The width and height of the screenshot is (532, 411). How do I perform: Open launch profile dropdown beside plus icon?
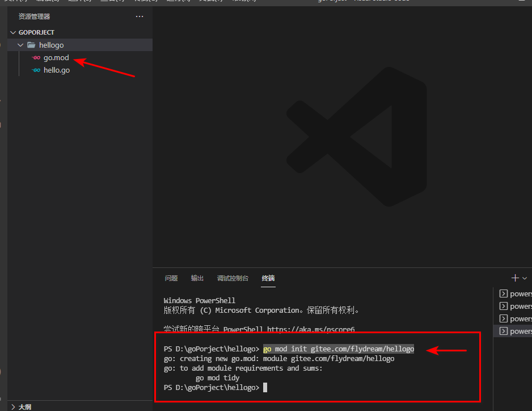point(525,278)
